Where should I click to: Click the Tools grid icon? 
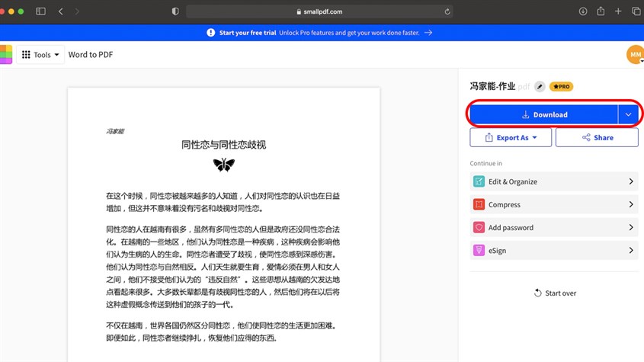pos(26,55)
